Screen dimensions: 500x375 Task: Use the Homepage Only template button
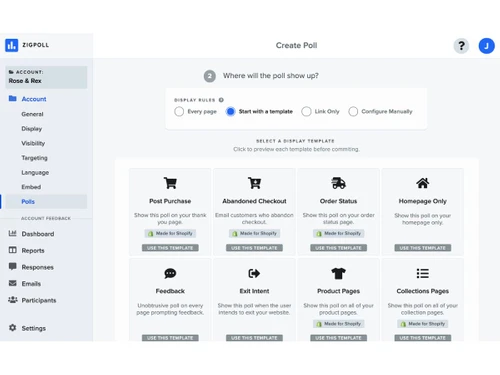click(423, 248)
